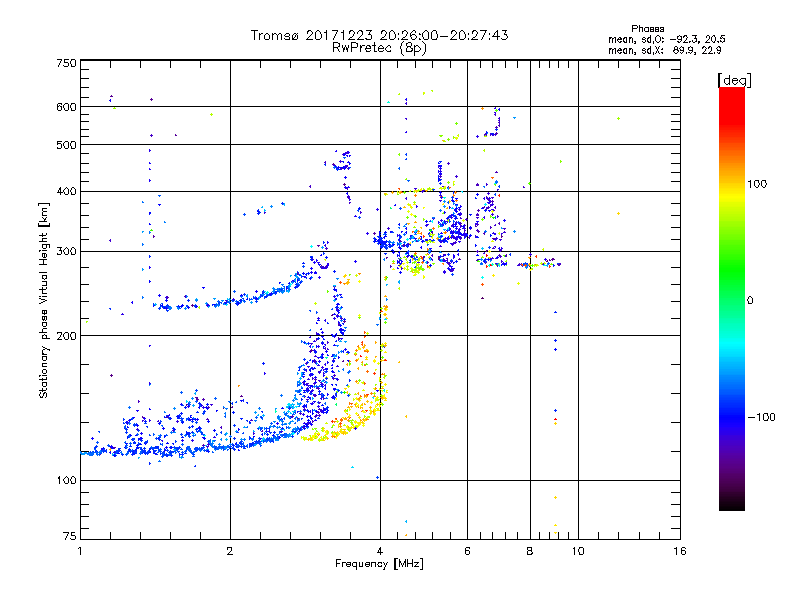Click the colorbar tick label '0'
This screenshot has height=600, width=800.
coord(749,301)
